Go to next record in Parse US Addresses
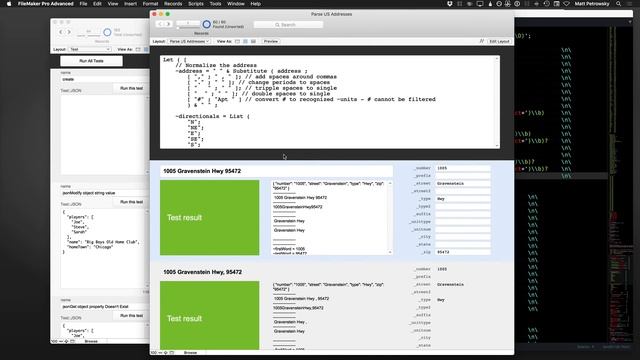640x360 pixels. 168,24
